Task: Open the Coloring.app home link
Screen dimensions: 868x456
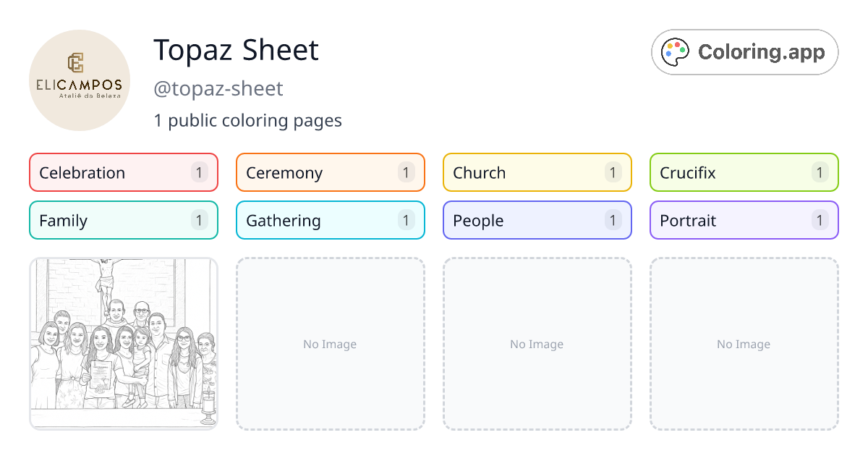Action: tap(744, 51)
